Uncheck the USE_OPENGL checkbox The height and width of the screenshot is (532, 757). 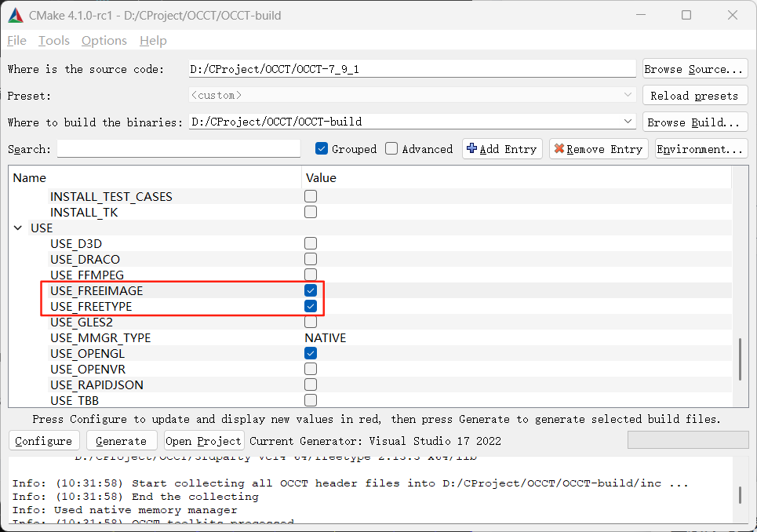pos(311,353)
